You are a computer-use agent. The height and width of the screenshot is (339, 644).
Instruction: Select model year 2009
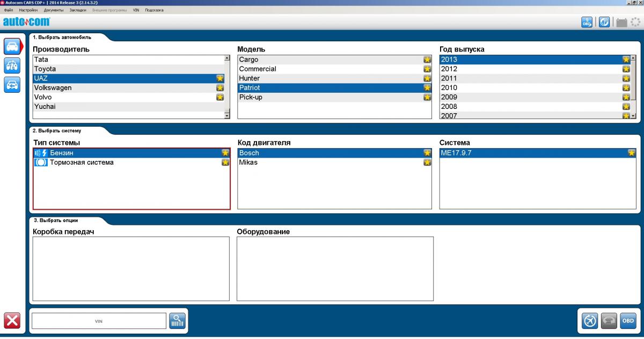[535, 97]
